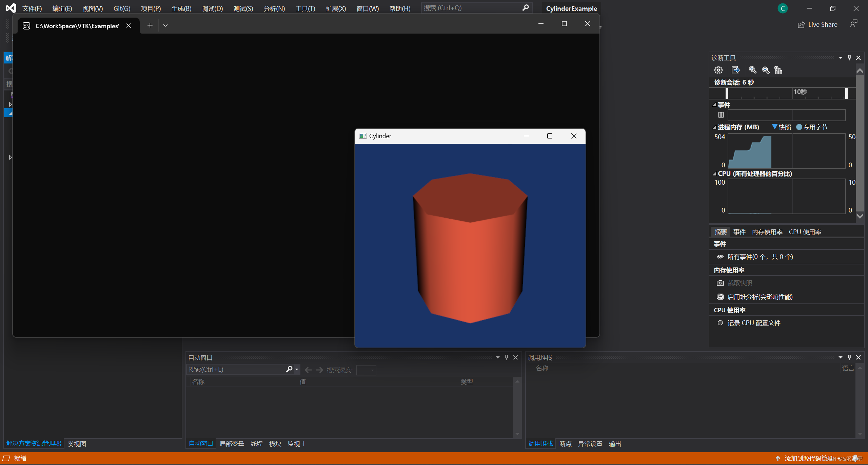Collapse the CPU percentage graph section
Viewport: 868px width, 465px height.
tap(714, 174)
